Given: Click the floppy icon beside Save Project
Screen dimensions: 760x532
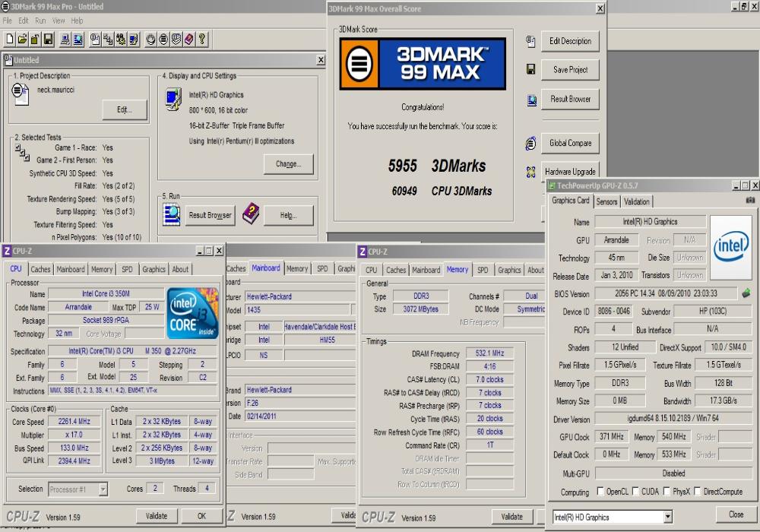Looking at the screenshot, I should 530,70.
